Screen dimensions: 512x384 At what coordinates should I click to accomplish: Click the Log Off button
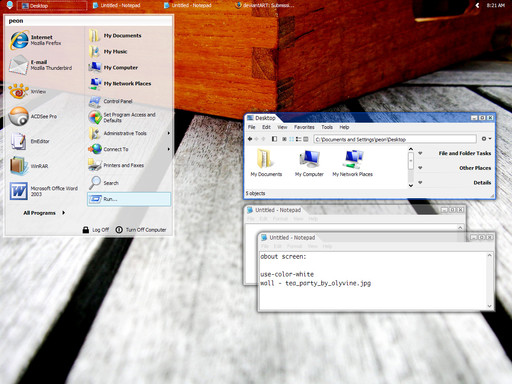[96, 230]
